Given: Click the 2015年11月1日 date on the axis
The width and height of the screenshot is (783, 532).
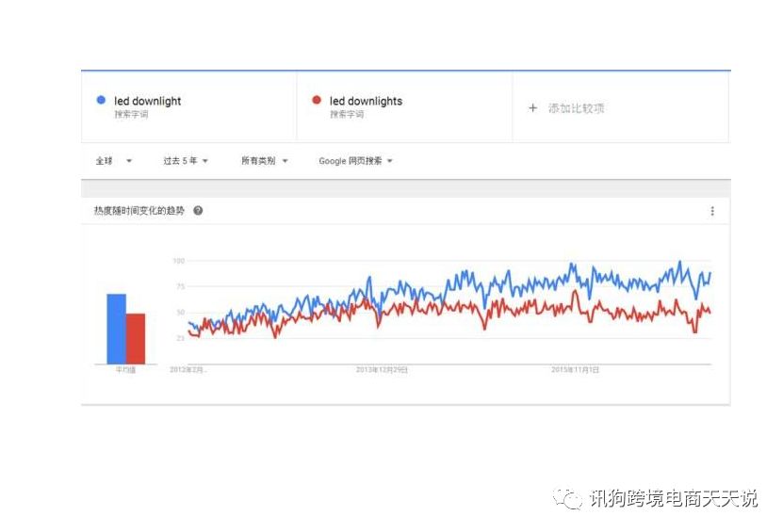Looking at the screenshot, I should pos(575,370).
